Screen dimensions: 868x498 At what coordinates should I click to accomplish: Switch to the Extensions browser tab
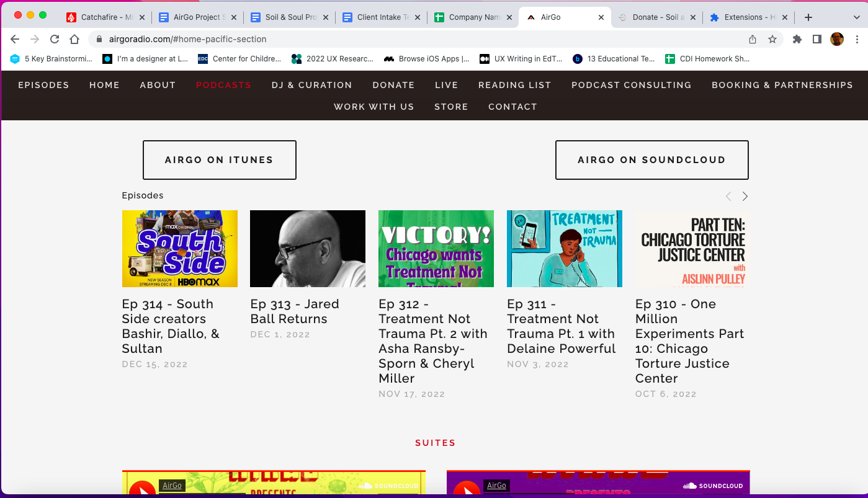click(x=748, y=17)
